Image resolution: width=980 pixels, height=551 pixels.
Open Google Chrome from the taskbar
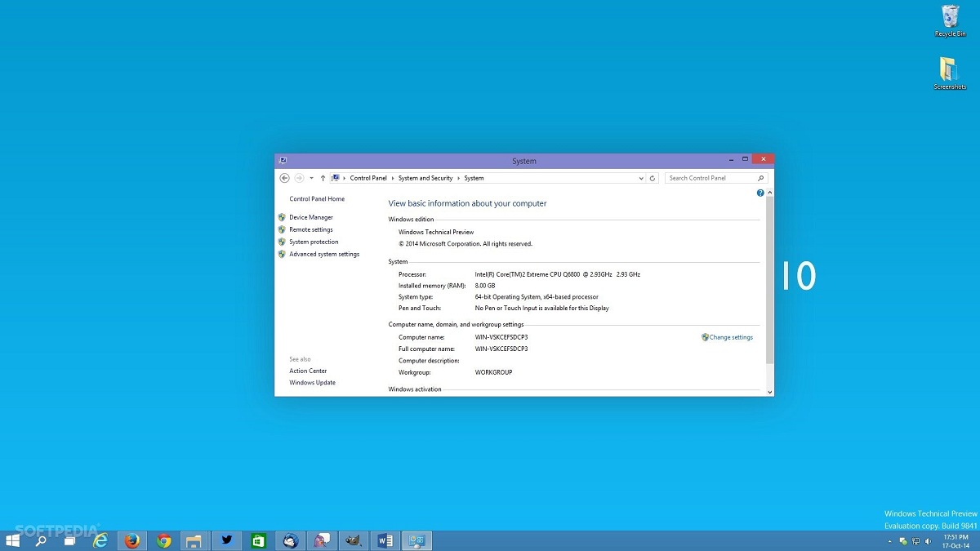point(163,540)
